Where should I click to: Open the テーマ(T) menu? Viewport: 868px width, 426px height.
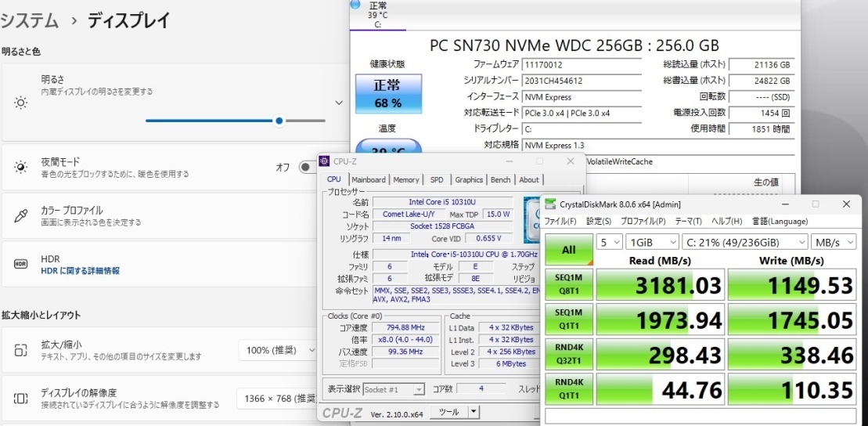click(x=688, y=221)
